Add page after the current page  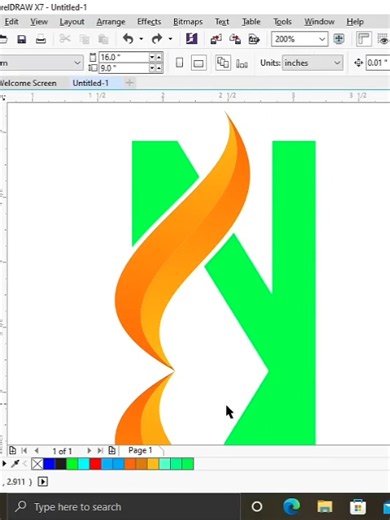[x=112, y=451]
